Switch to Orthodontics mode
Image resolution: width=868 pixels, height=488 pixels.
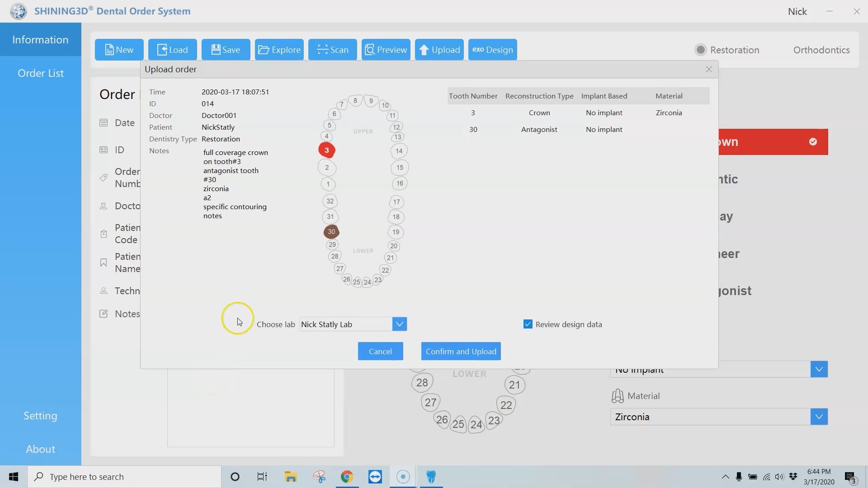(821, 50)
